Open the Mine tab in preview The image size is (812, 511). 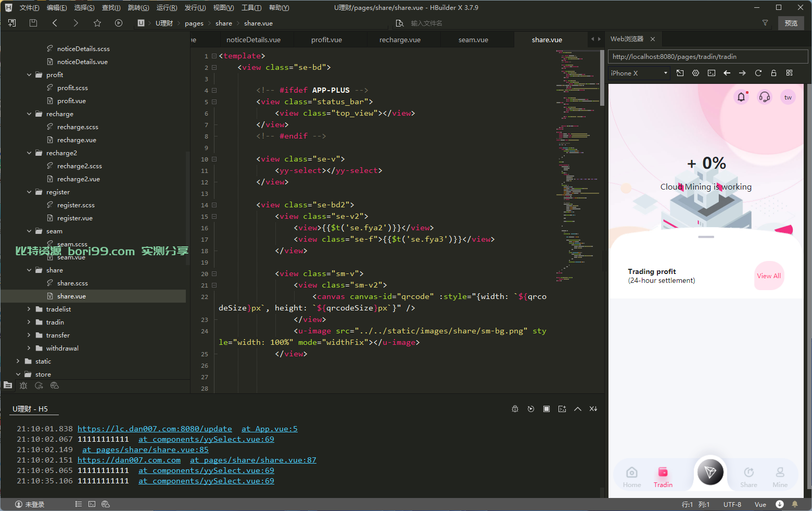click(x=780, y=477)
